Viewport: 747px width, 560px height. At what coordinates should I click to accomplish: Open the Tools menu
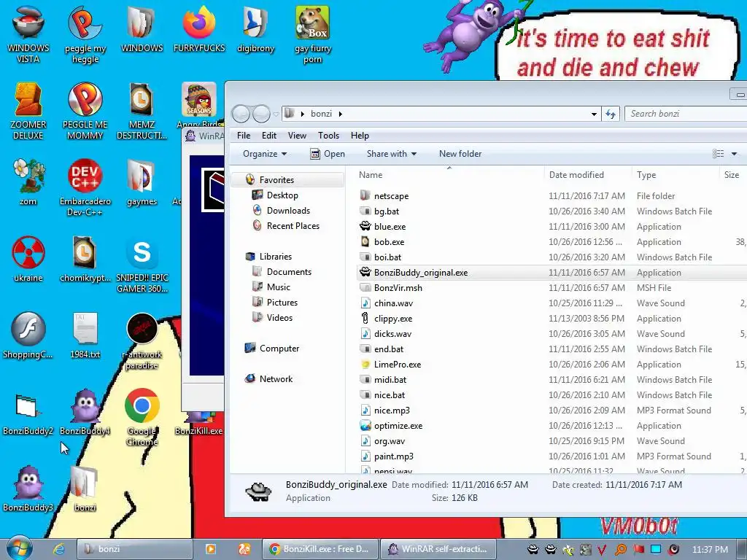[x=329, y=136]
